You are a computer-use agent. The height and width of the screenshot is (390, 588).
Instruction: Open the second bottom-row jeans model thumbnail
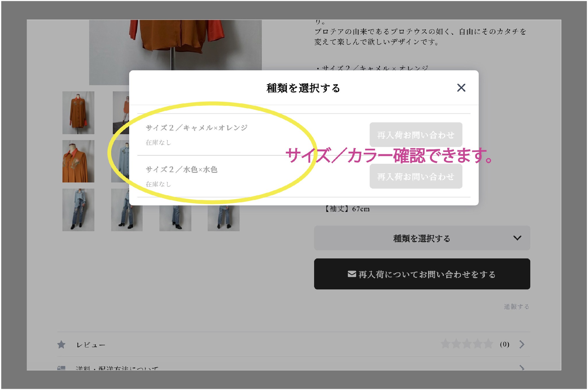[x=127, y=219]
